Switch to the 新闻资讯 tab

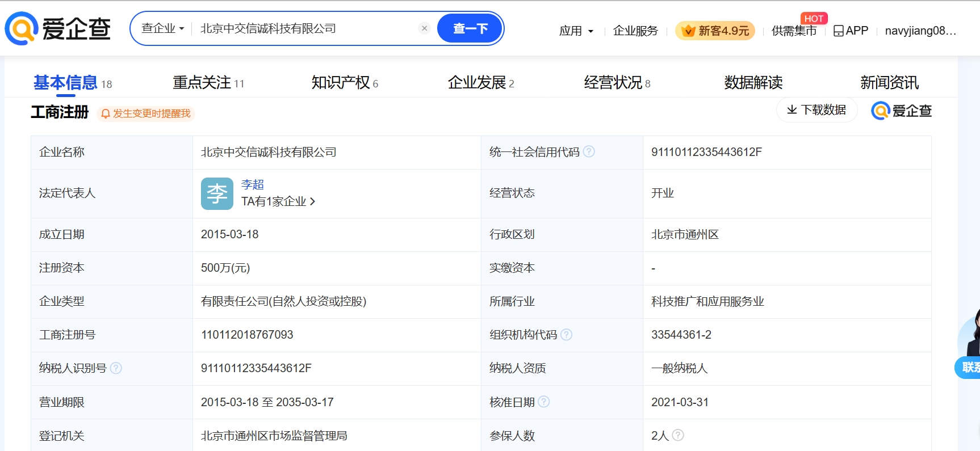[x=889, y=83]
